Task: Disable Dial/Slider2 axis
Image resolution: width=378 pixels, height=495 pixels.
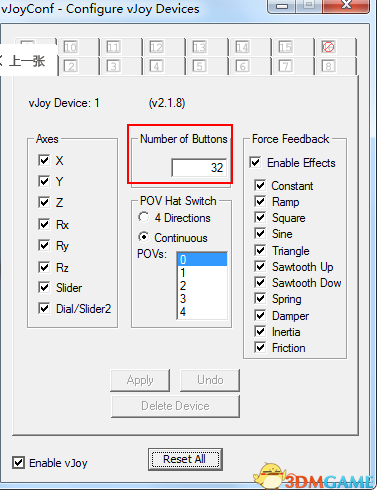Action: [x=44, y=308]
